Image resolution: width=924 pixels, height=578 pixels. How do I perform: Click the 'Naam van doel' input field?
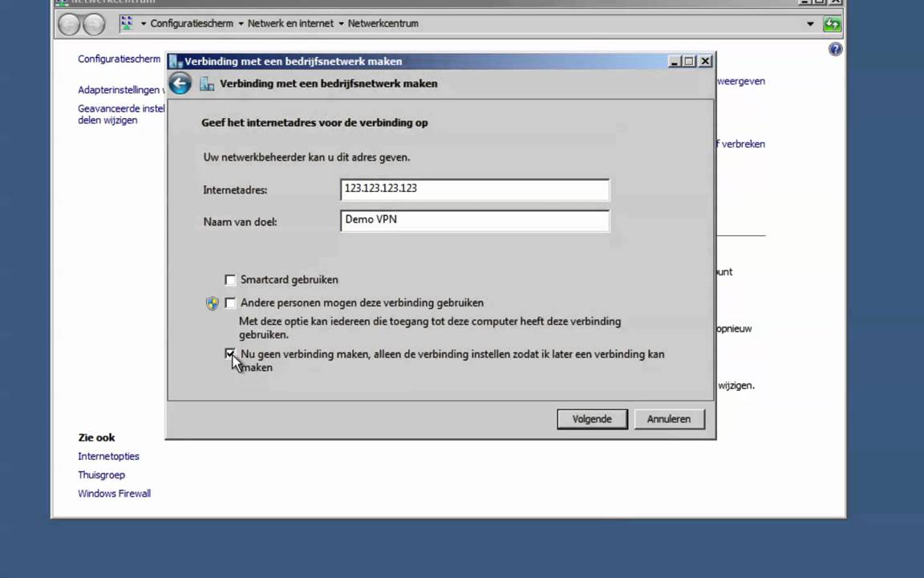pos(475,221)
